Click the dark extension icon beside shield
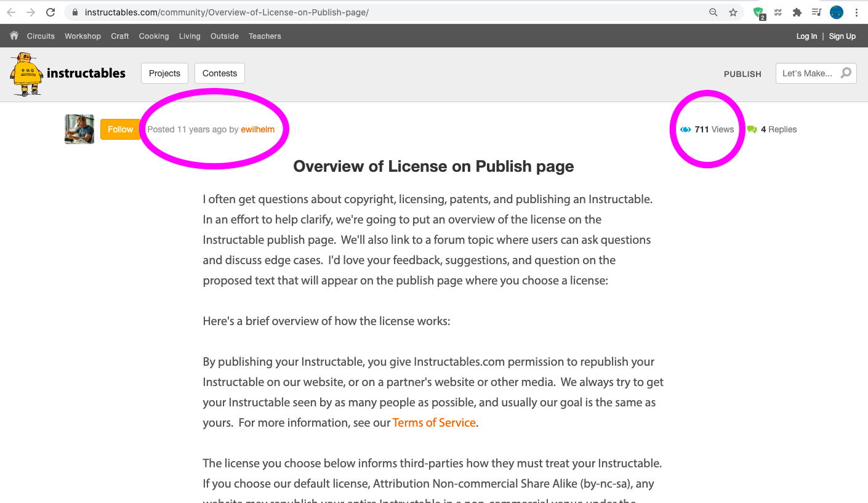 tap(778, 12)
